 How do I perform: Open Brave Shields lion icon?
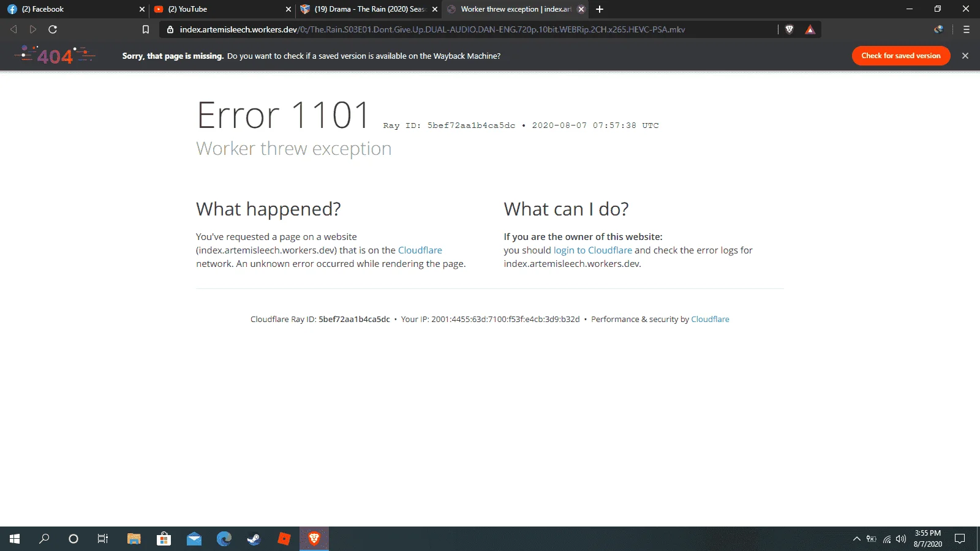(790, 29)
